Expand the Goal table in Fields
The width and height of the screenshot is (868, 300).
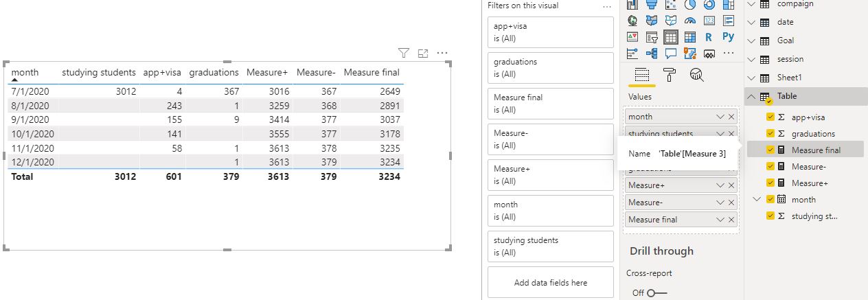[x=751, y=41]
